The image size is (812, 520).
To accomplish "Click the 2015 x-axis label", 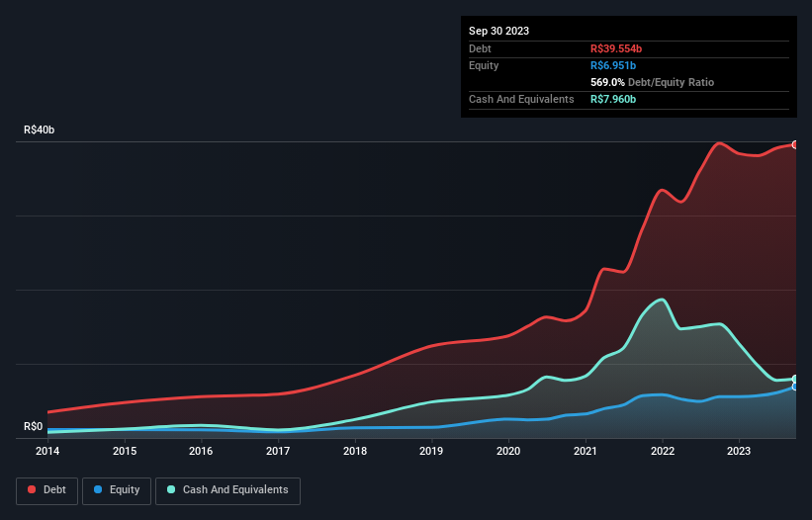I will click(125, 451).
